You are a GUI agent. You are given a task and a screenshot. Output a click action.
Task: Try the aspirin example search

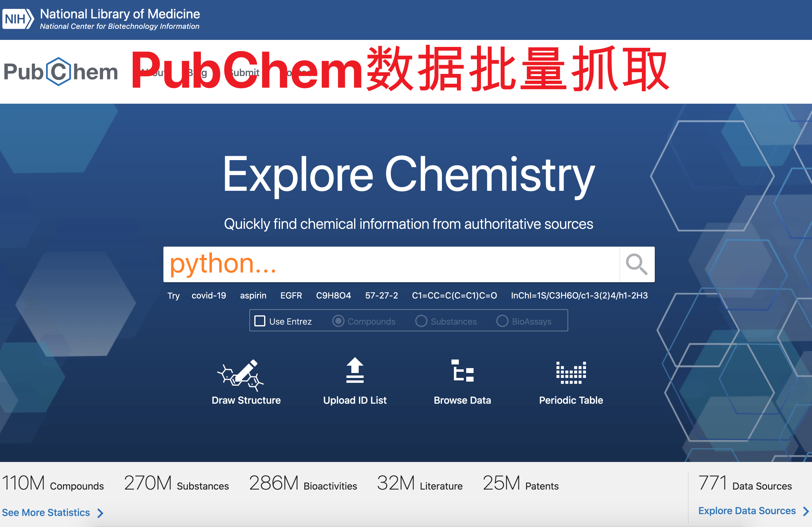point(253,295)
